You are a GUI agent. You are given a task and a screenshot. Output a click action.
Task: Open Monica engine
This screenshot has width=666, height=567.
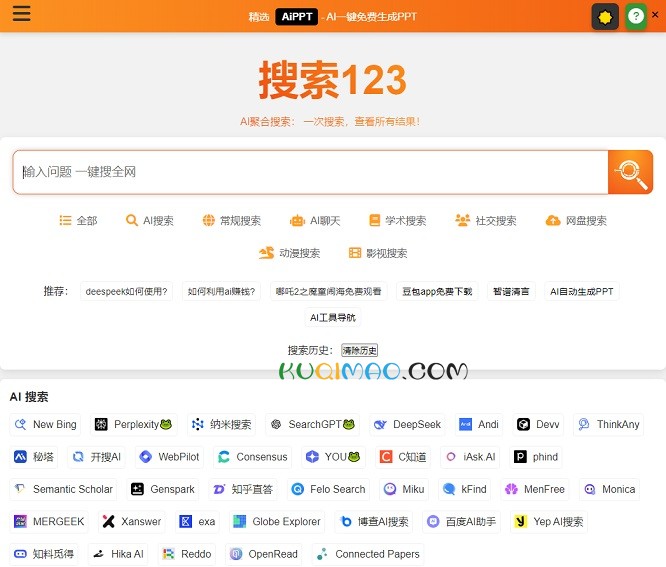tap(609, 489)
